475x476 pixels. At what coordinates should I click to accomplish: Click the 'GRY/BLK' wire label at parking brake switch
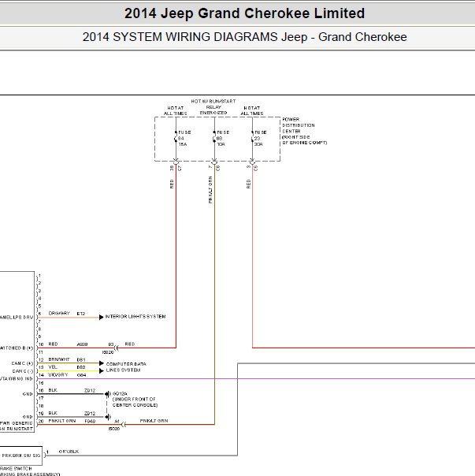[69, 452]
